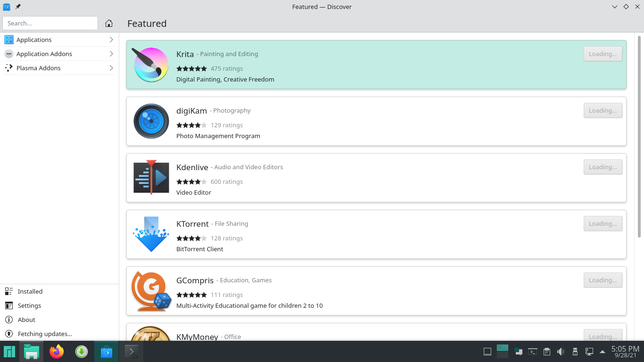Click the Search input field
Image resolution: width=644 pixels, height=362 pixels.
(50, 23)
